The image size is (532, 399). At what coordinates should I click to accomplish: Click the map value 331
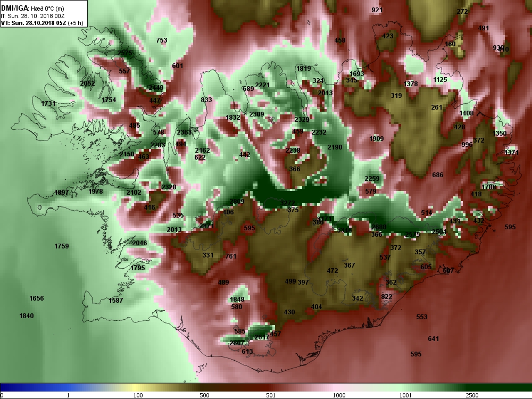[x=208, y=255]
